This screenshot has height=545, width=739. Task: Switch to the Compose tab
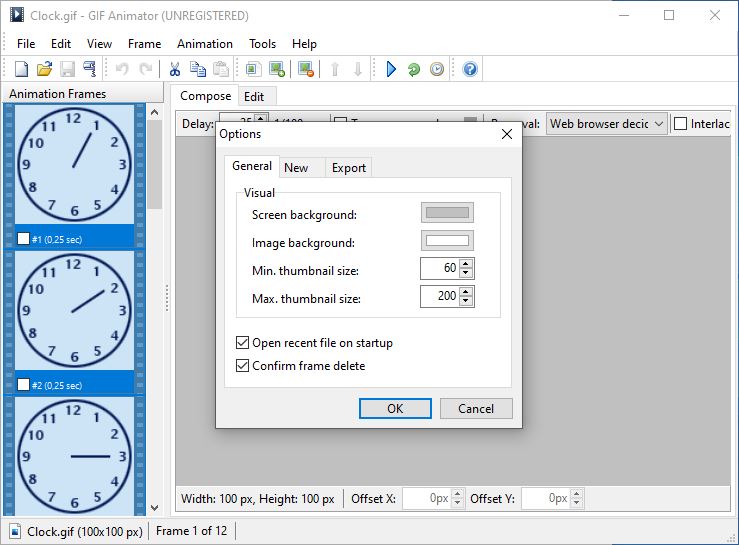[205, 96]
